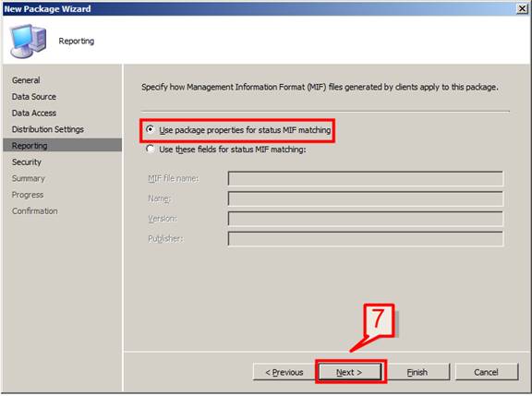
Task: Open the Data Access step
Action: [x=34, y=113]
